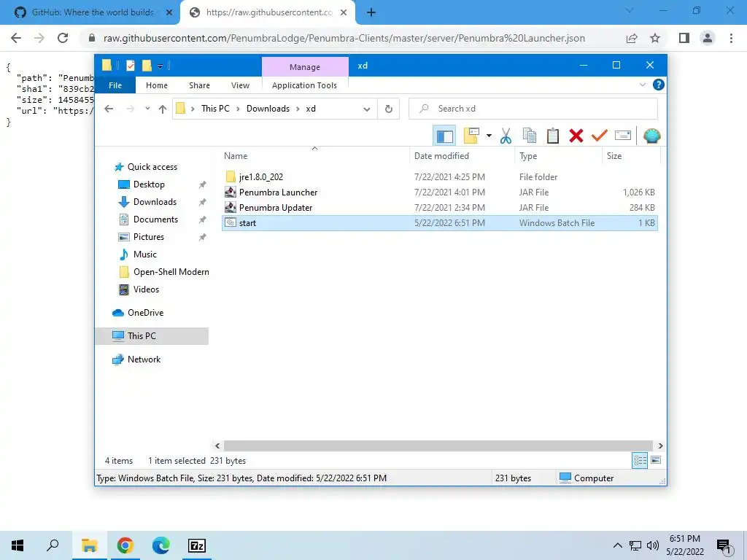Open Desktop in navigation pane
Screen dimensions: 747x560
point(141,184)
